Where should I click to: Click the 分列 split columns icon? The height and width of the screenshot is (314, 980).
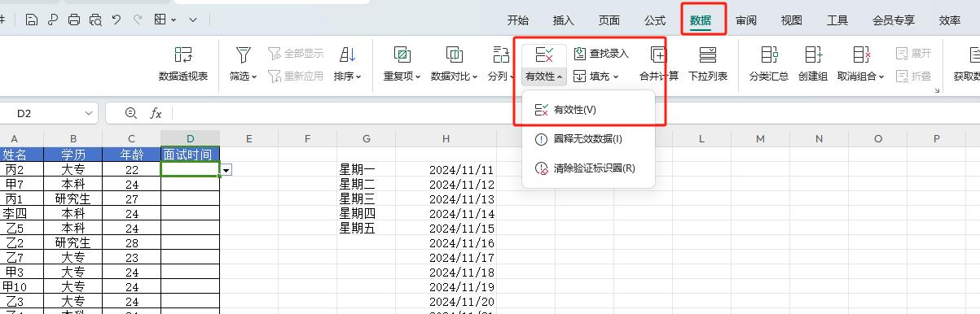pos(501,55)
